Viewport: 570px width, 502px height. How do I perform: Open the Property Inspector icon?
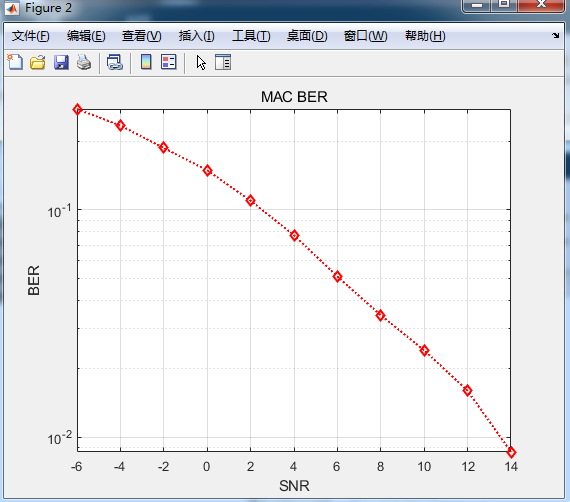[223, 62]
